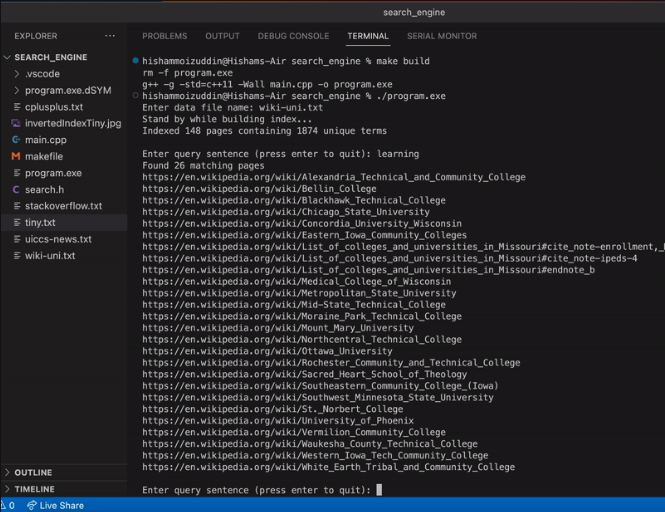Select search.h in the file list
This screenshot has height=512, width=665.
coord(45,190)
